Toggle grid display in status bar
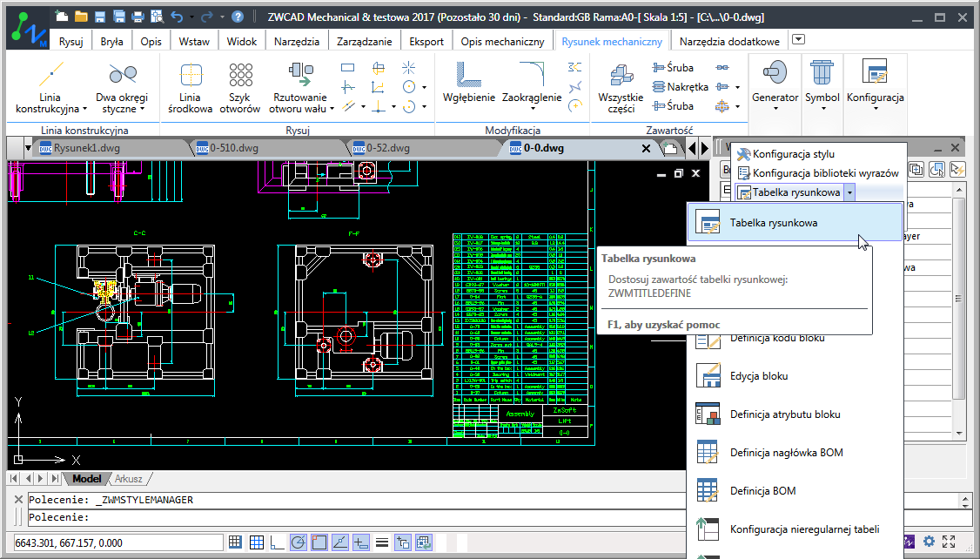 (x=256, y=542)
